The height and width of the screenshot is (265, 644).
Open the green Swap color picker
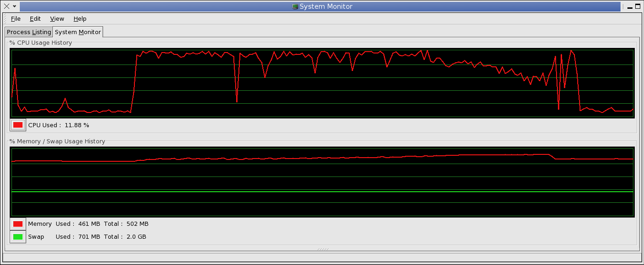coord(18,237)
